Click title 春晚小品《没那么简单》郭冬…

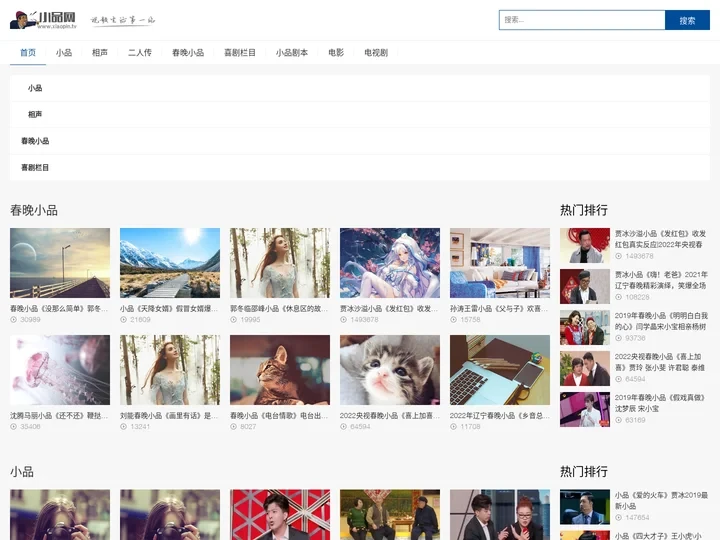pos(59,309)
